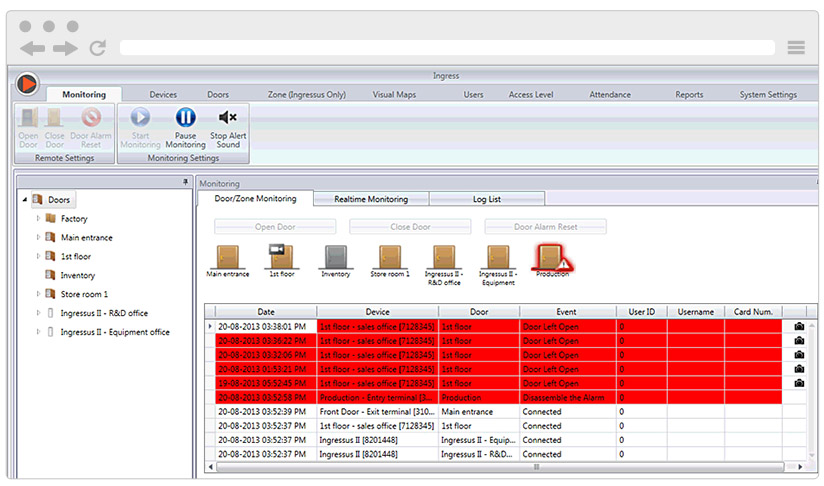This screenshot has width=824, height=486.
Task: Open the Zone (Ingressus Only) tab
Action: (307, 95)
